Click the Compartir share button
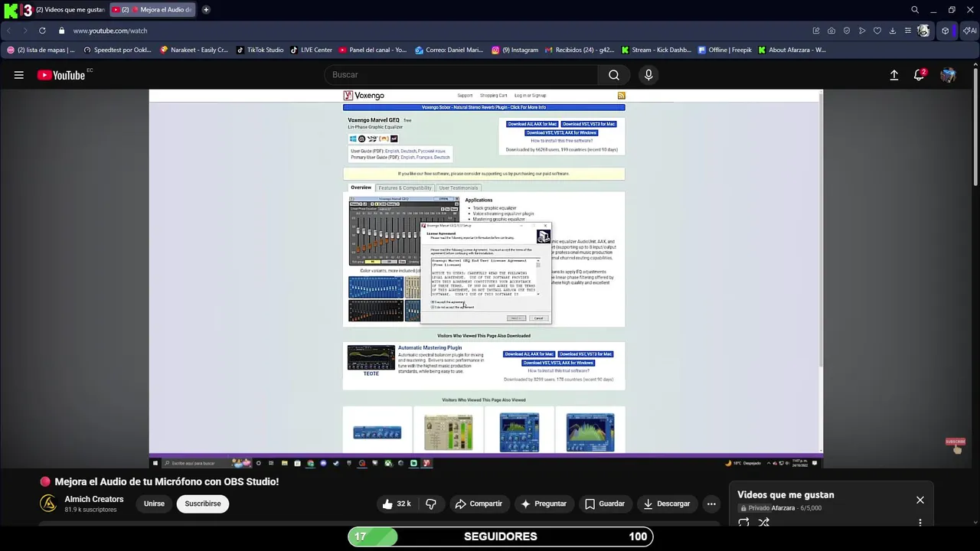This screenshot has height=551, width=980. tap(479, 504)
